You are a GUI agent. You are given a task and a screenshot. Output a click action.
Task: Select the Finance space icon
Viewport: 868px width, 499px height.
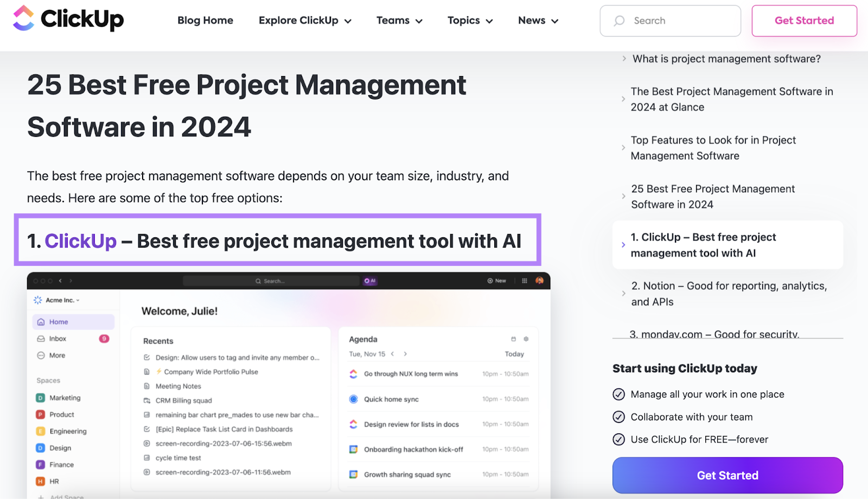coord(41,464)
